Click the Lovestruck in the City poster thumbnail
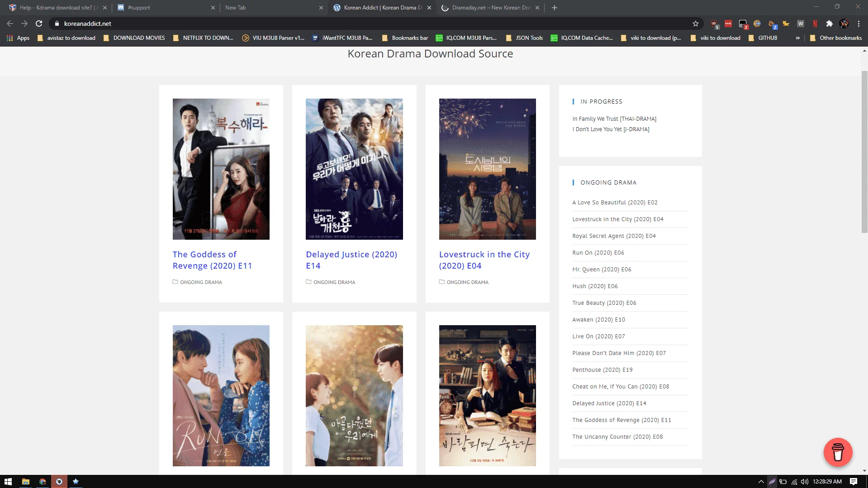Image resolution: width=868 pixels, height=488 pixels. (x=487, y=169)
